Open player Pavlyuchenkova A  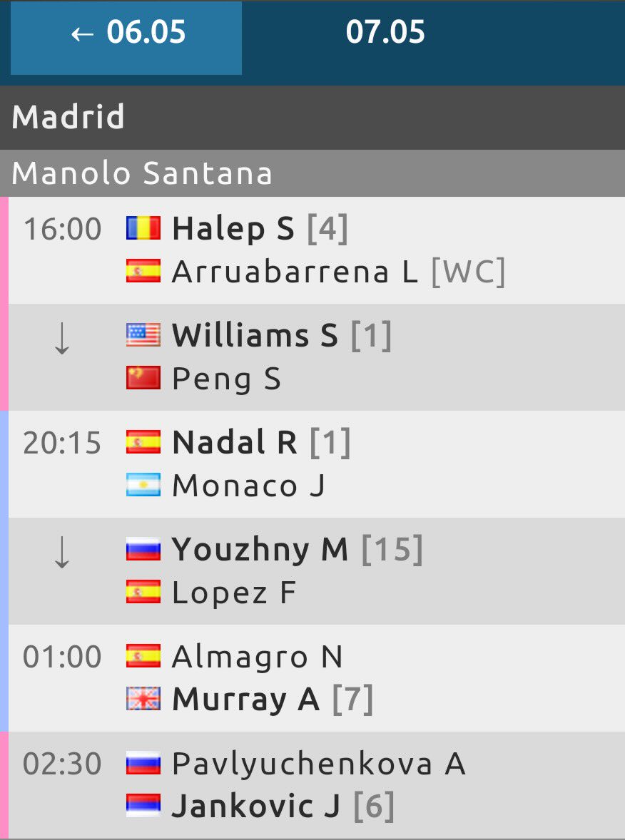318,764
